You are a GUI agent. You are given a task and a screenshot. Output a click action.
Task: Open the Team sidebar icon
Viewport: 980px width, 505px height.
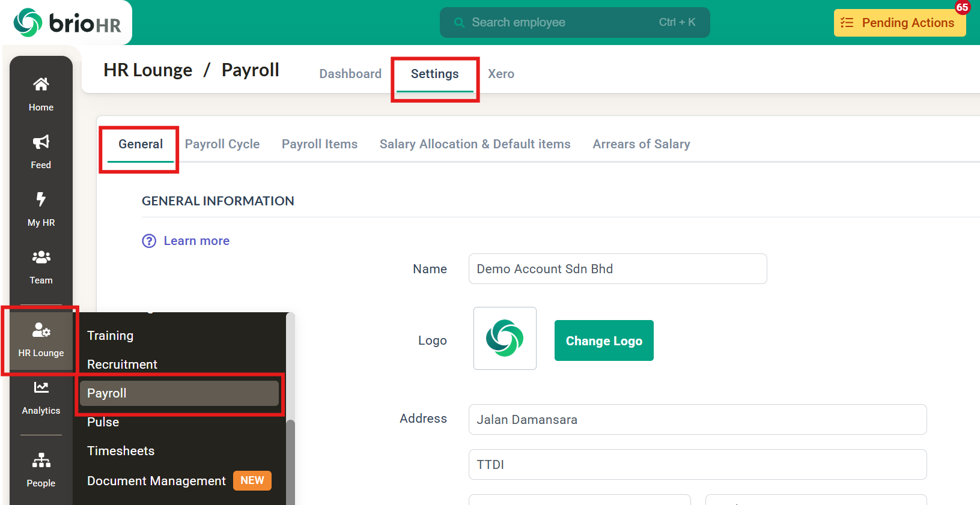pos(41,257)
